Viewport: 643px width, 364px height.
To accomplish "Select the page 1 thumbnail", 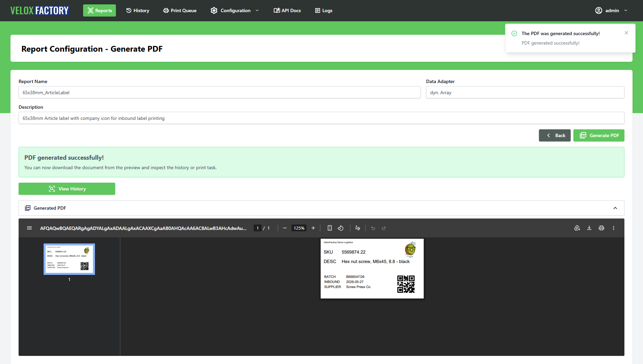I will pos(69,259).
